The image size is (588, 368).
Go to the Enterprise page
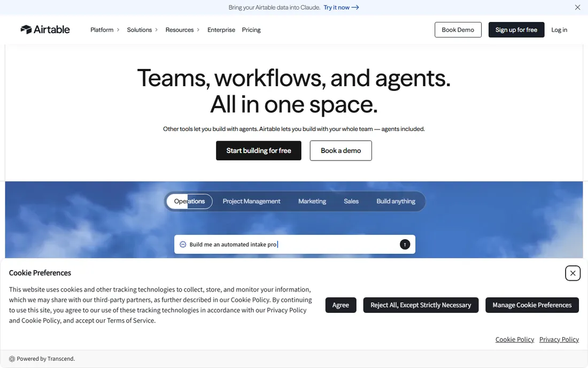click(221, 29)
